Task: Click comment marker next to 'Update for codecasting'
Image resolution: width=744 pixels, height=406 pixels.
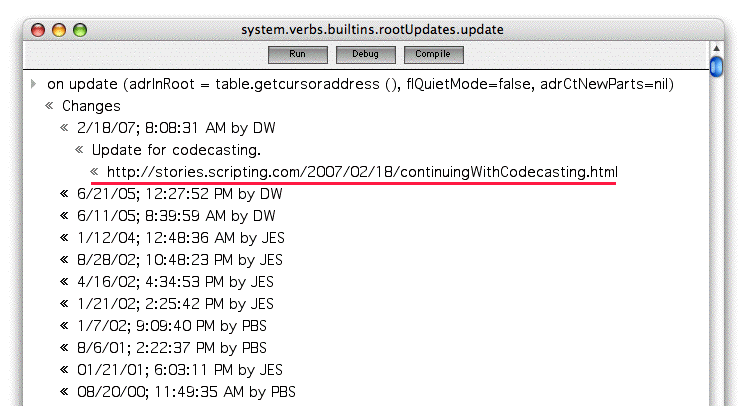Action: 79,150
